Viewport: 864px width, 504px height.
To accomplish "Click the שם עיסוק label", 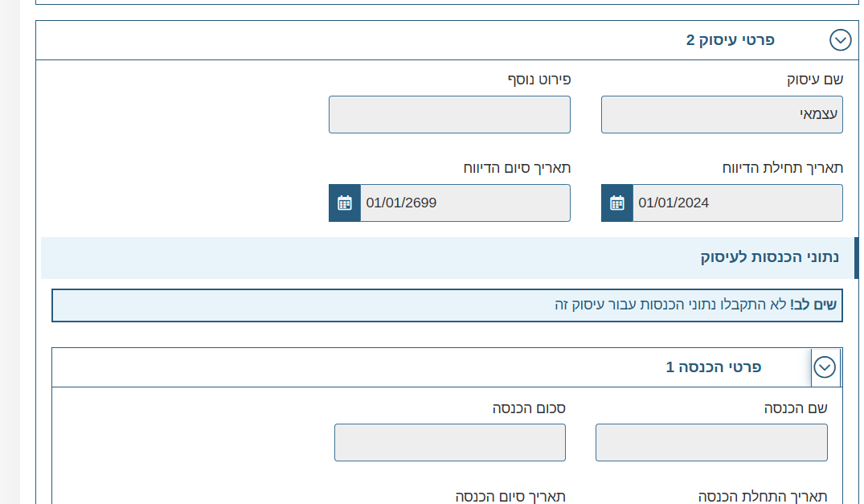I will tap(814, 80).
